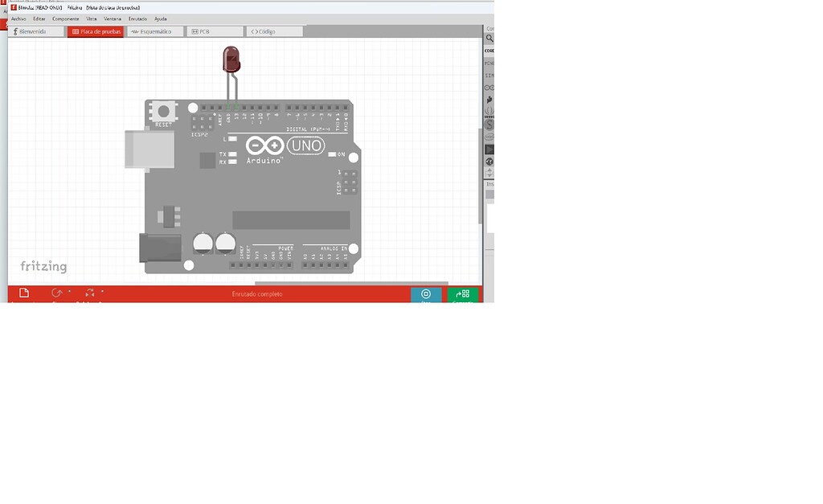823x504 pixels.
Task: Click the rotate icon in bottom toolbar
Action: [x=56, y=293]
